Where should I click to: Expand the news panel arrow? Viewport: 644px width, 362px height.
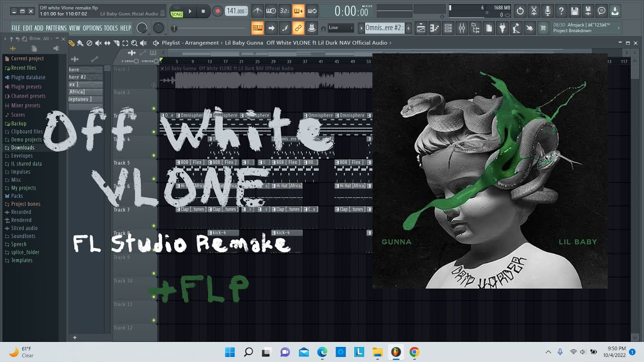click(x=619, y=28)
